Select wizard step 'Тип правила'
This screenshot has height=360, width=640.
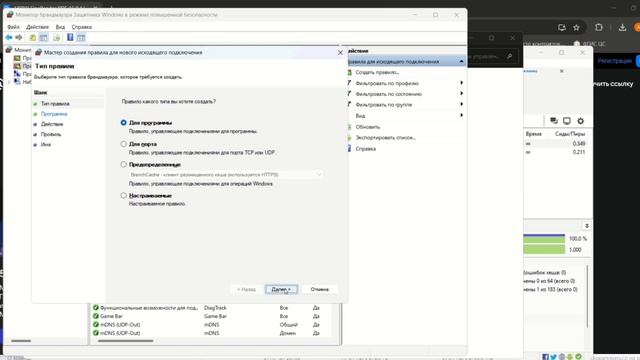pyautogui.click(x=55, y=104)
